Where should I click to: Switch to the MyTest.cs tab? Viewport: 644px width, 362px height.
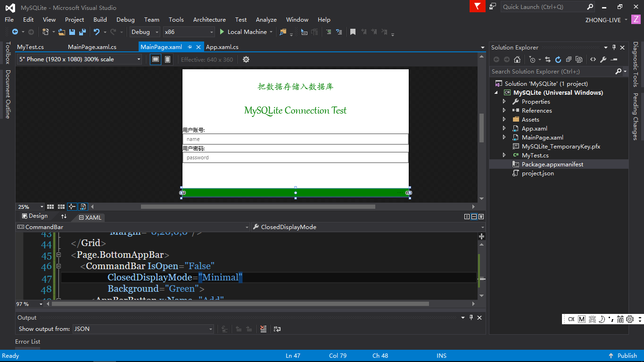coord(30,47)
